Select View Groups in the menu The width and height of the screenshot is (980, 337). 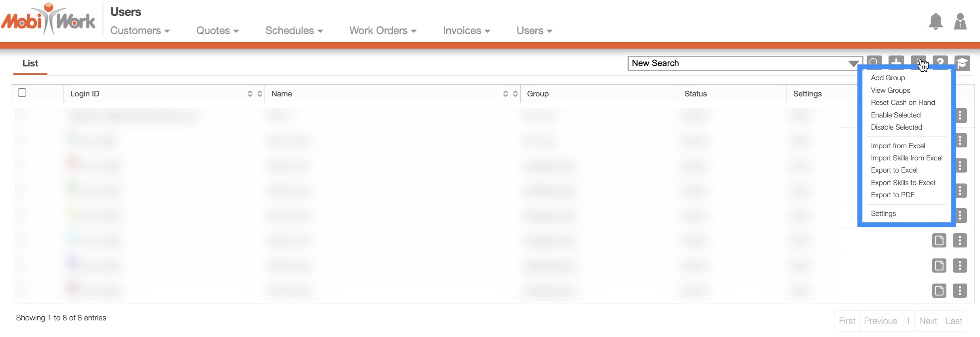click(890, 90)
